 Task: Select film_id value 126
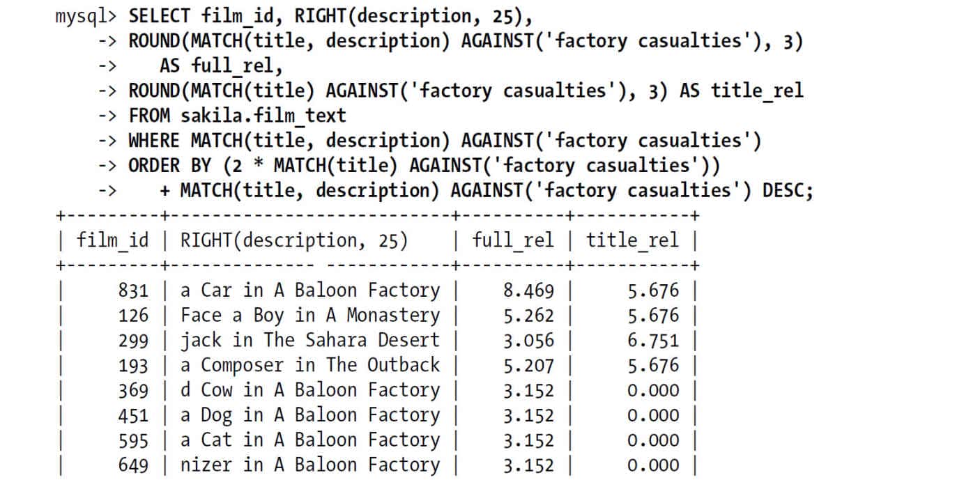pyautogui.click(x=133, y=316)
